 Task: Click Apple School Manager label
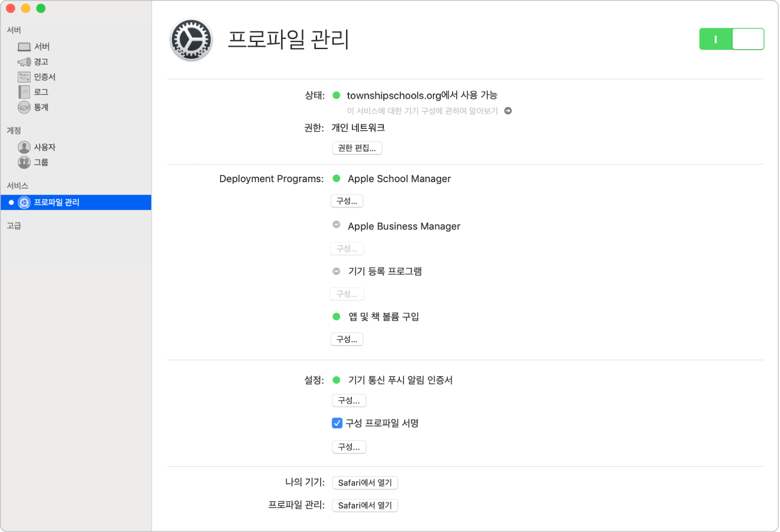point(399,179)
